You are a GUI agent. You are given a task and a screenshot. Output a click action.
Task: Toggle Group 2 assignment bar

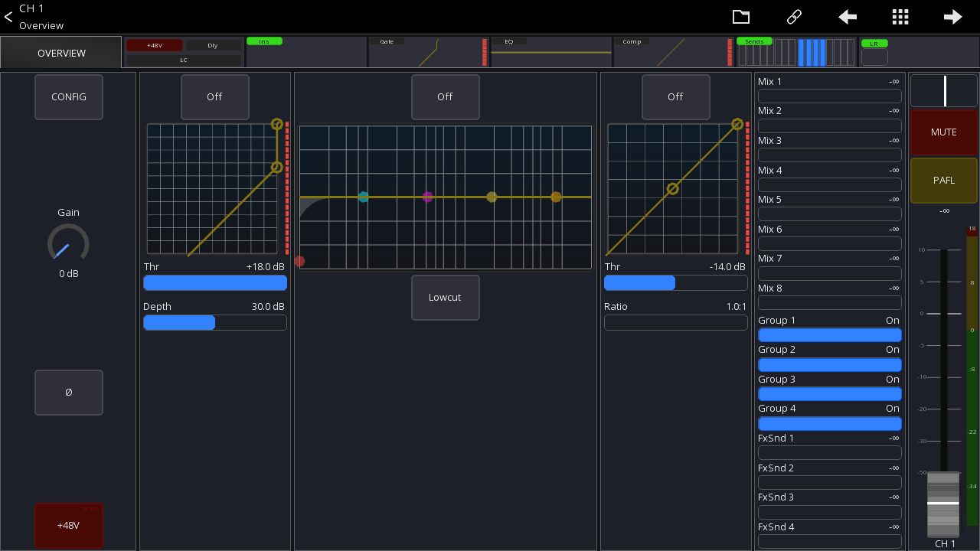click(x=829, y=364)
